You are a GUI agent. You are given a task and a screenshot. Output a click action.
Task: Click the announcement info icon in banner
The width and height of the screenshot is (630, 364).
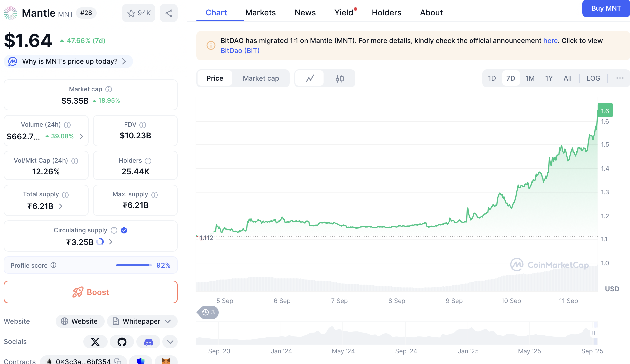(211, 45)
